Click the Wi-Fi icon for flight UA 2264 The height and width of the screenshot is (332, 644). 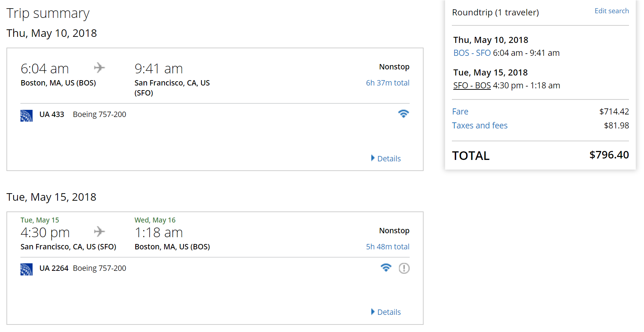click(386, 268)
